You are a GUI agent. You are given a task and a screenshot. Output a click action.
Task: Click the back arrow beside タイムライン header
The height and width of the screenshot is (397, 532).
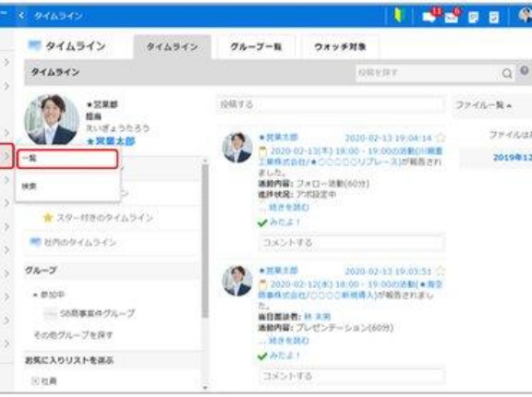22,16
